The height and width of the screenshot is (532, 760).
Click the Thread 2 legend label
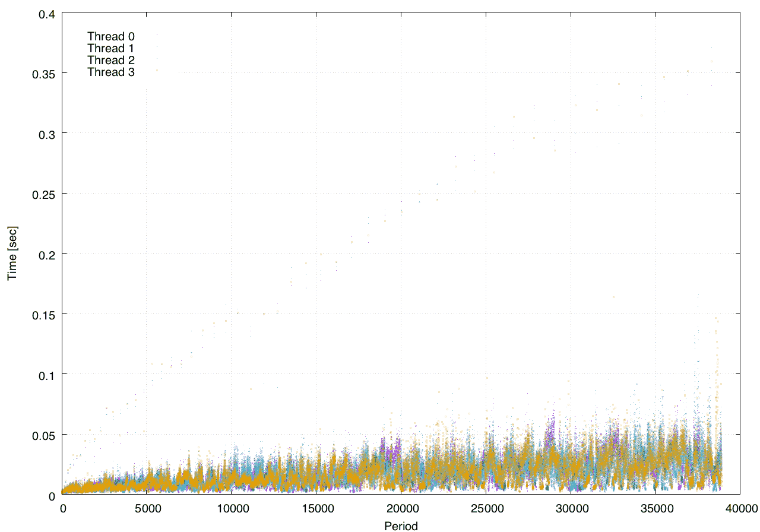[111, 61]
